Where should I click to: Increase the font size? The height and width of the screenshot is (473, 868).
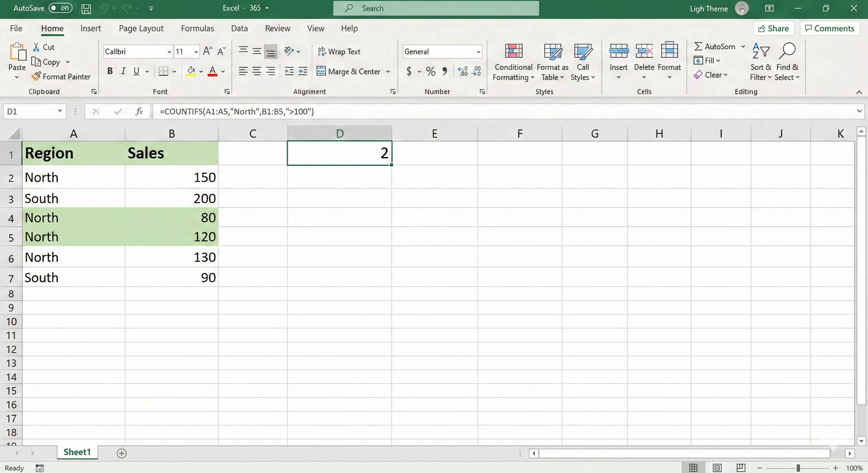tap(207, 51)
